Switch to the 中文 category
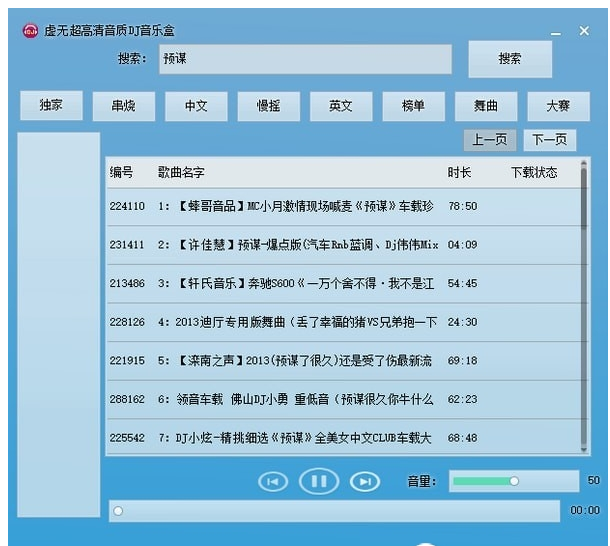Image resolution: width=610 pixels, height=546 pixels. pyautogui.click(x=196, y=106)
